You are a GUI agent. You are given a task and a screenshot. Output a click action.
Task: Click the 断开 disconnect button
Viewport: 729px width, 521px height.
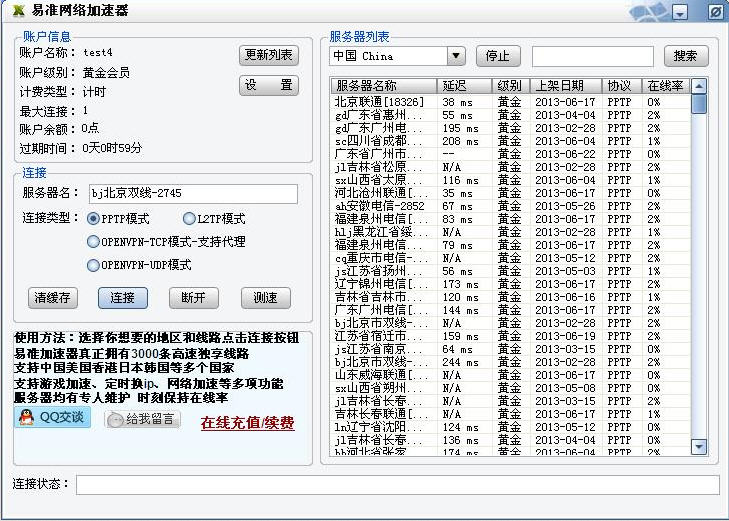[x=193, y=297]
